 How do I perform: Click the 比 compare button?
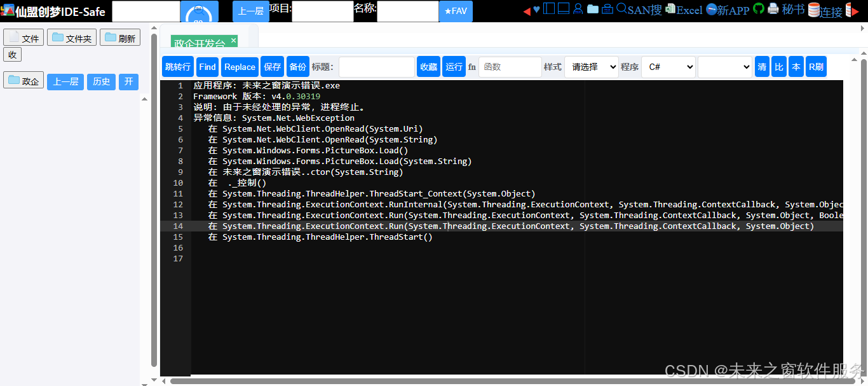coord(779,67)
